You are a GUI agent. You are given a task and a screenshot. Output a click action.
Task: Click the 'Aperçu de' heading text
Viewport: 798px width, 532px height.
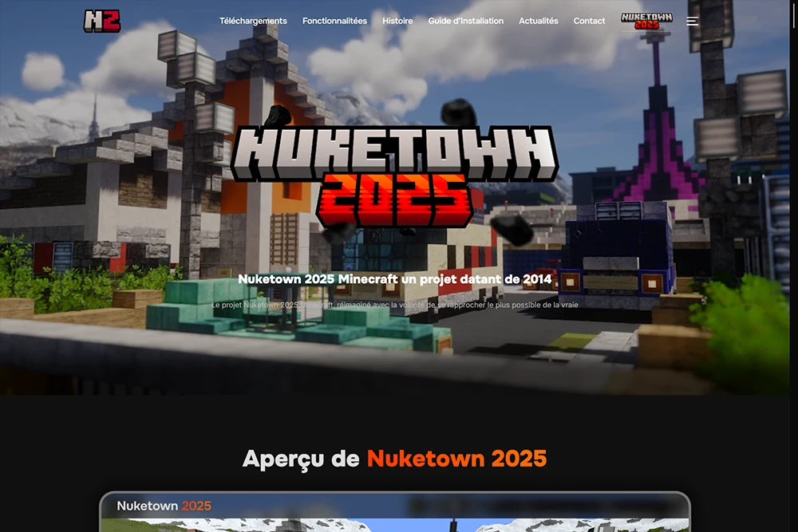[302, 459]
